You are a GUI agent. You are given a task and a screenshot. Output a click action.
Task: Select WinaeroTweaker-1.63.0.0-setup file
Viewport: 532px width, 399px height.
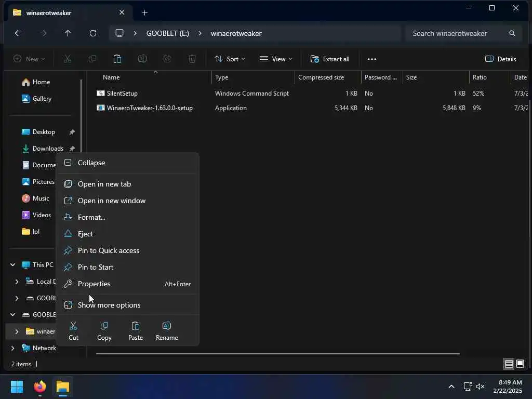(x=149, y=108)
